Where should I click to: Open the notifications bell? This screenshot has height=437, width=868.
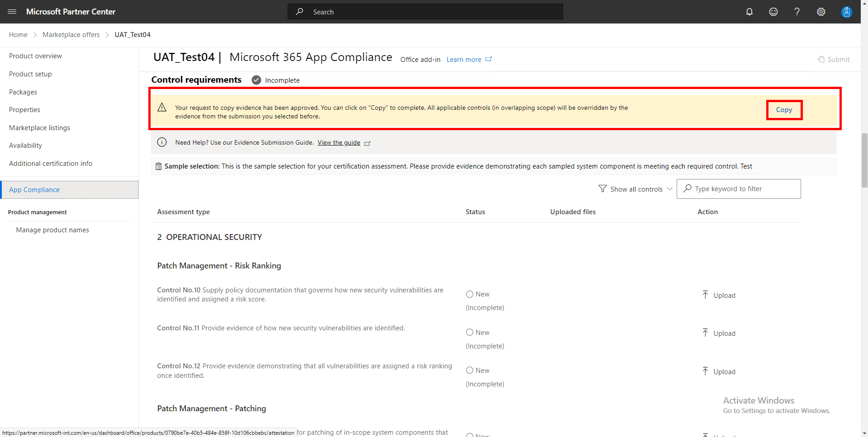[749, 12]
